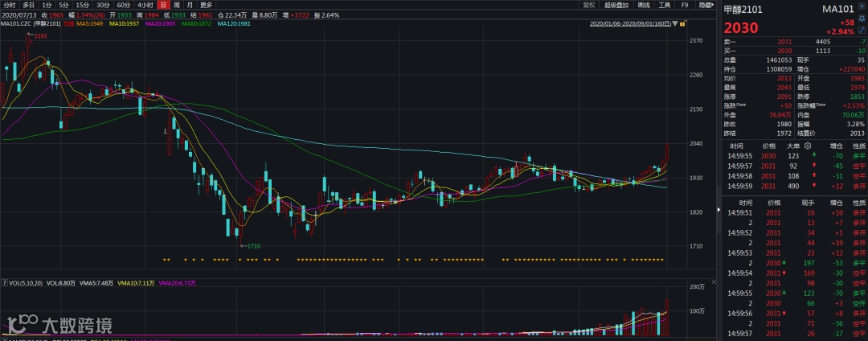The image size is (868, 341).
Task: Click the 复权 adjustment button
Action: (x=589, y=5)
